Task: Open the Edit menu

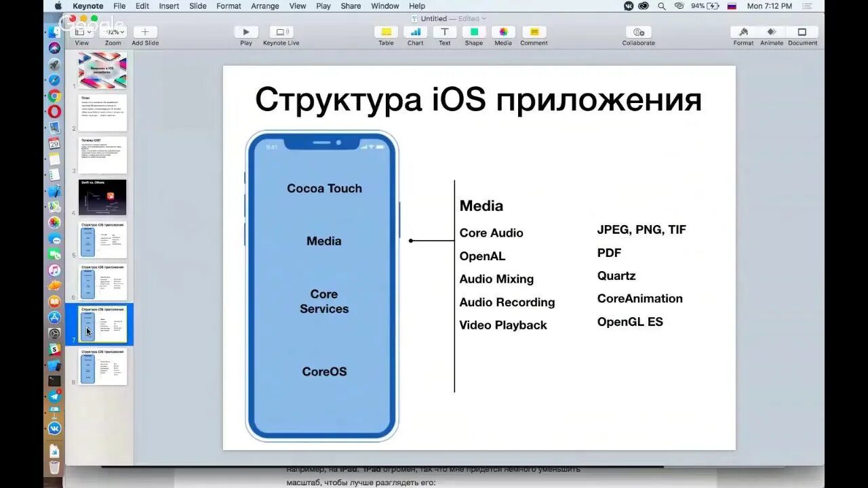Action: click(142, 6)
